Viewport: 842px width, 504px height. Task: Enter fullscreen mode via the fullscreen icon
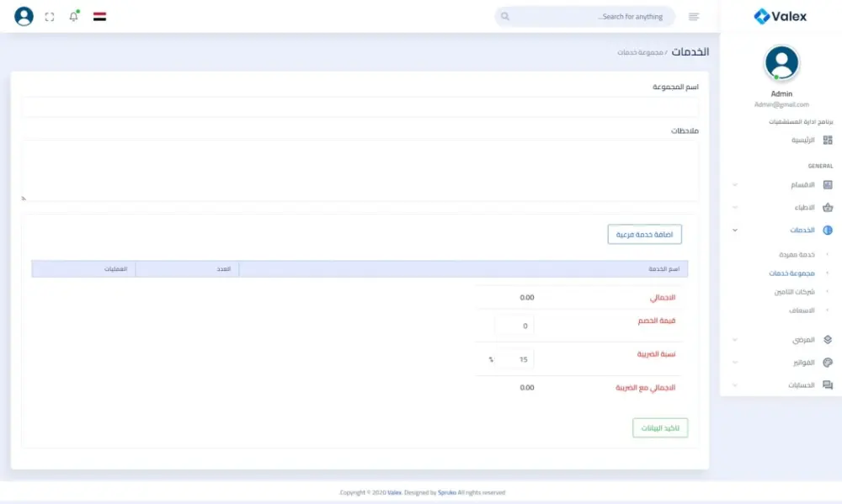pos(48,16)
